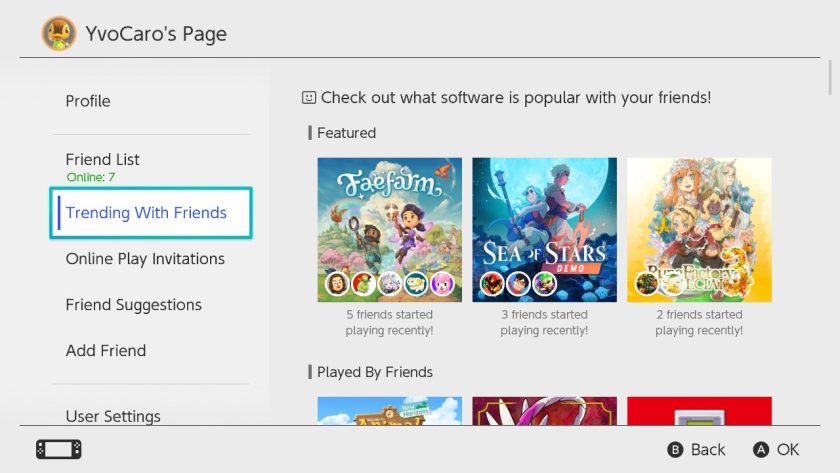840x473 pixels.
Task: Click the Featured section heading
Action: 346,133
